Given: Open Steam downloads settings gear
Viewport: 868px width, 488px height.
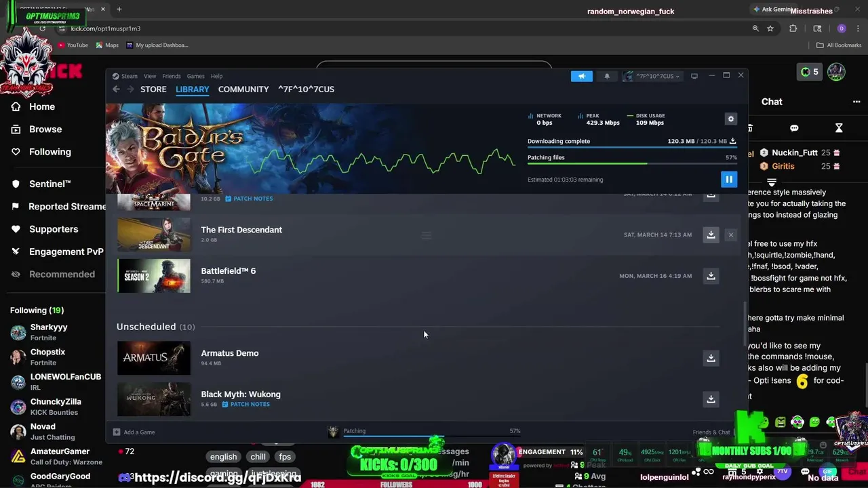Looking at the screenshot, I should pyautogui.click(x=730, y=119).
